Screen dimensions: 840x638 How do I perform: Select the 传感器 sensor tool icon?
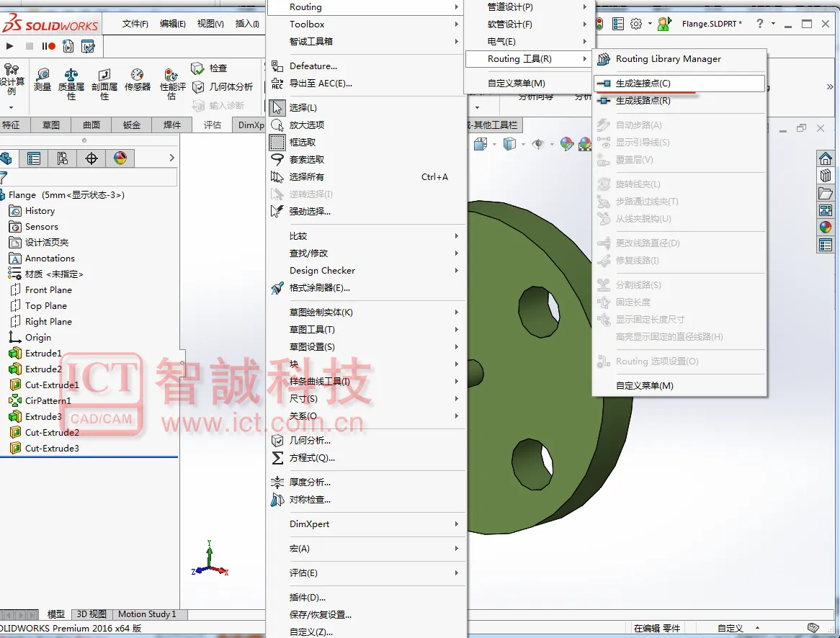coord(137,80)
